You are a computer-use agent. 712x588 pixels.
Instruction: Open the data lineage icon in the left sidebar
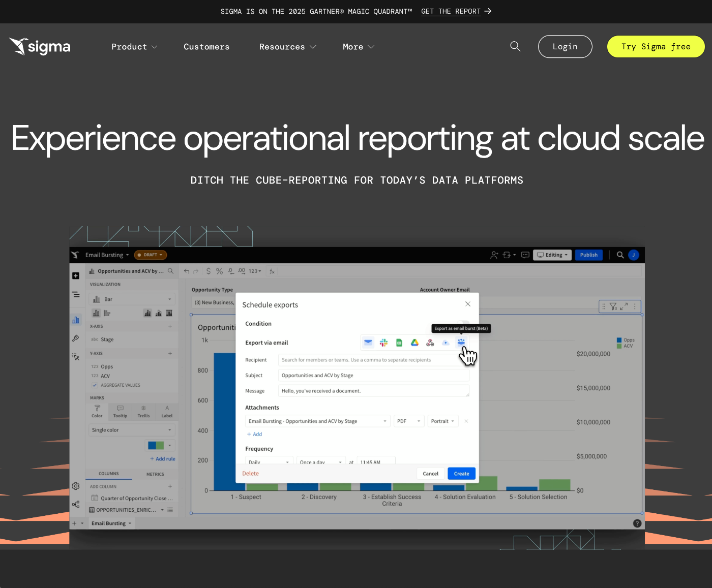[76, 504]
